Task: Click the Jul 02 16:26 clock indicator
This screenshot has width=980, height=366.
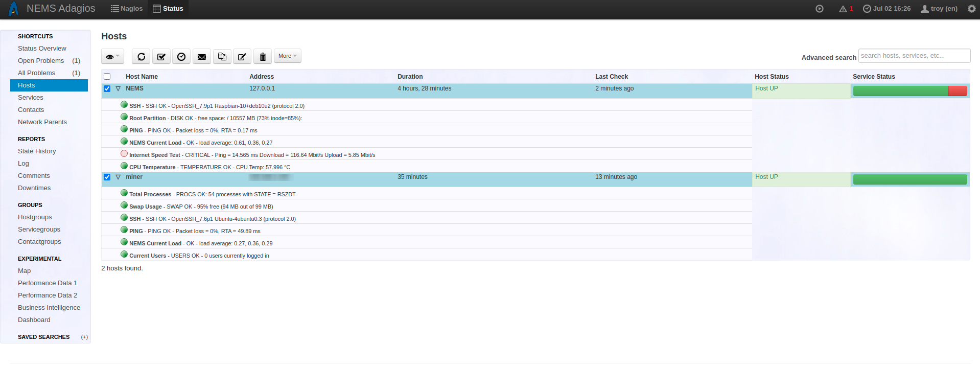Action: [886, 9]
